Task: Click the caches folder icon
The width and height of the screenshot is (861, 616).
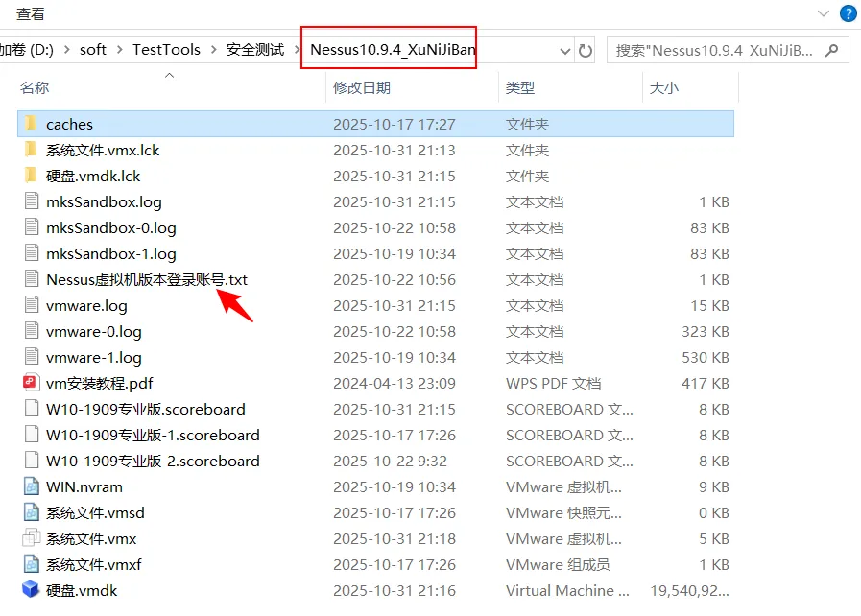Action: point(31,124)
